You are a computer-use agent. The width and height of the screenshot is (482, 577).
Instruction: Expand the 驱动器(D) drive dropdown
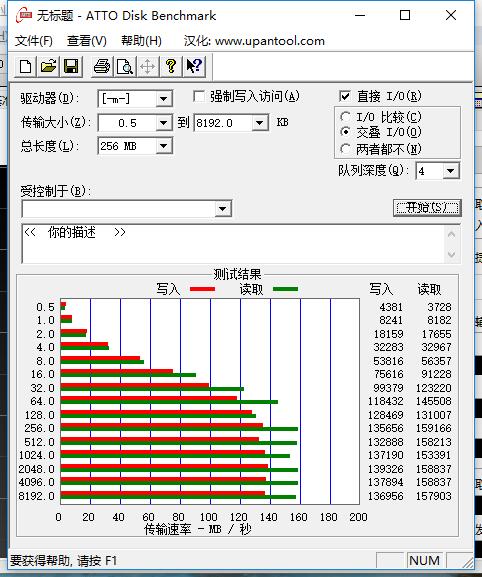pyautogui.click(x=163, y=99)
